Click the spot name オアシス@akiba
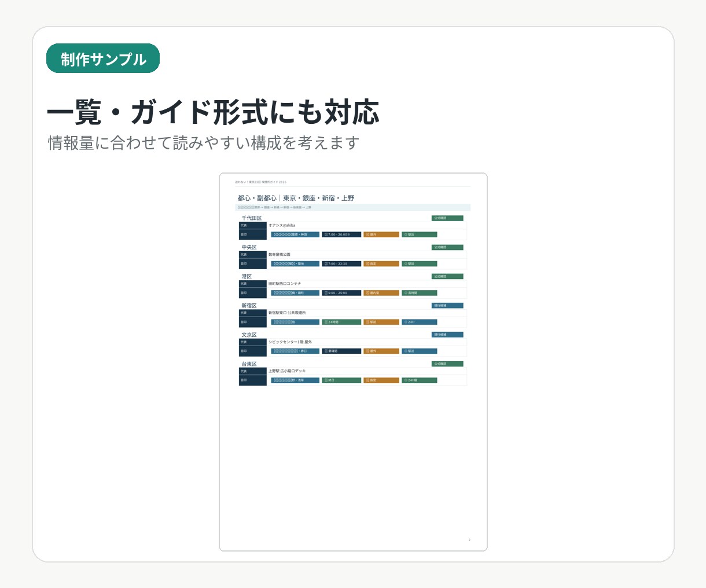The height and width of the screenshot is (588, 706). coord(282,225)
